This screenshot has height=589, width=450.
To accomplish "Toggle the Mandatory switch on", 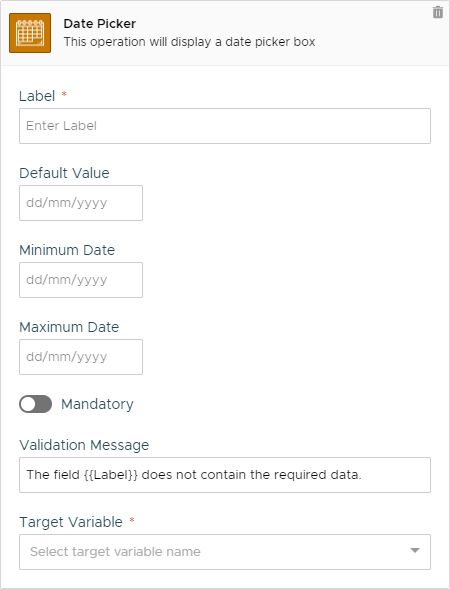I will click(36, 404).
